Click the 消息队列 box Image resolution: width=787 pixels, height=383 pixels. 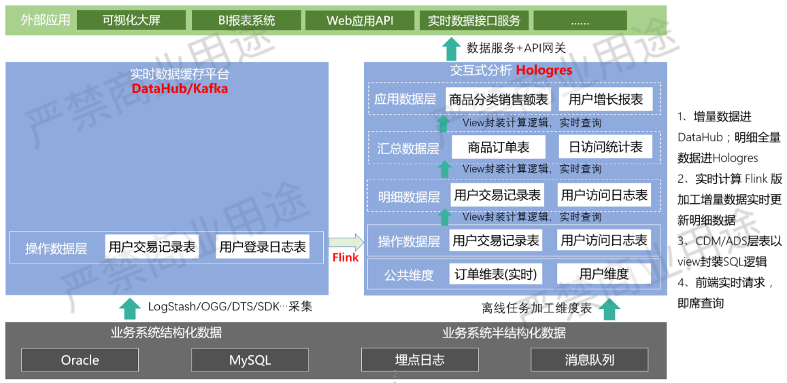[x=589, y=359]
